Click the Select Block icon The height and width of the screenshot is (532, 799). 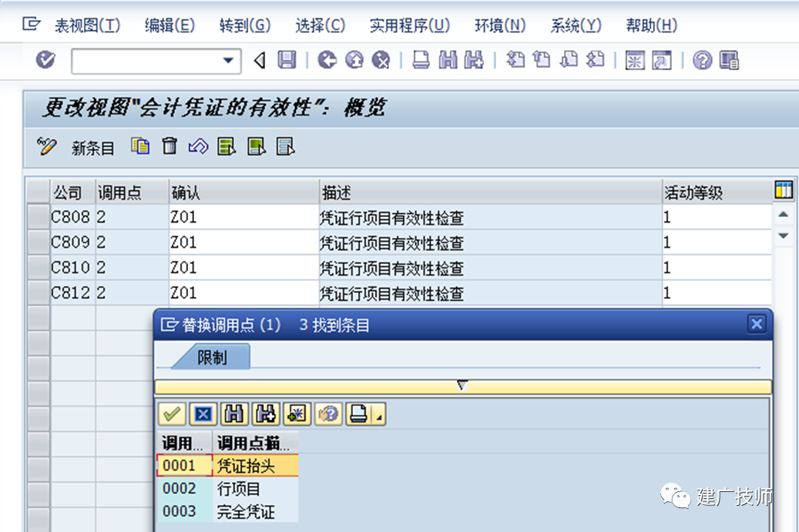[x=257, y=146]
